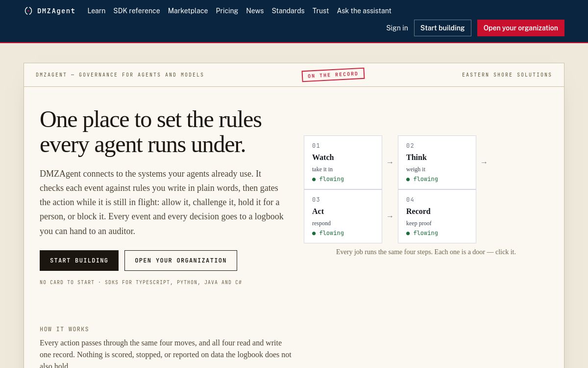Open the Standards nav link
This screenshot has height=368, width=588.
(x=288, y=11)
